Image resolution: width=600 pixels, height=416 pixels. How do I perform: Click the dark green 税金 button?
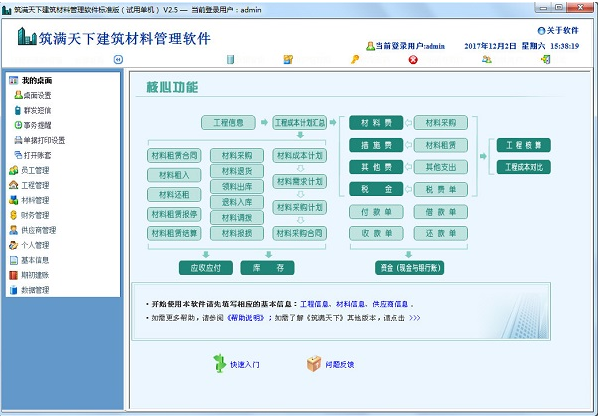coord(376,189)
